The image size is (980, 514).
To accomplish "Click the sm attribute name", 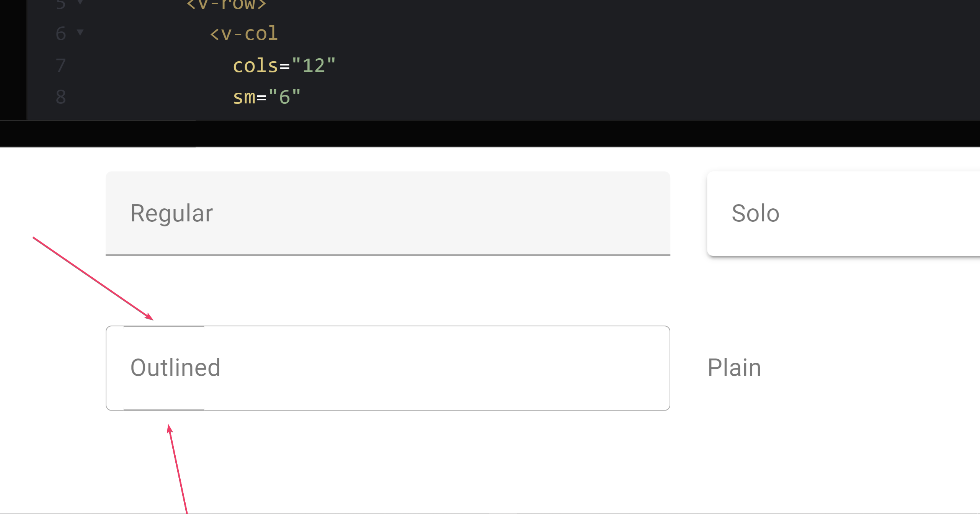I will pos(244,97).
